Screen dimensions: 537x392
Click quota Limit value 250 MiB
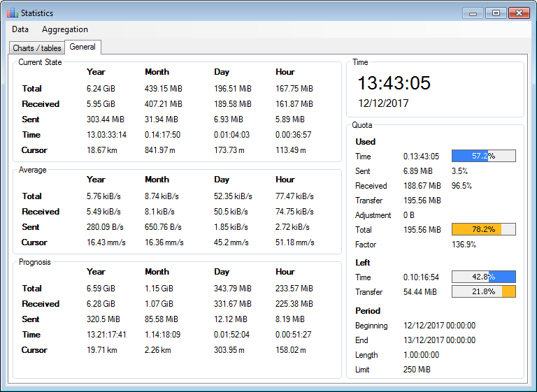click(417, 370)
